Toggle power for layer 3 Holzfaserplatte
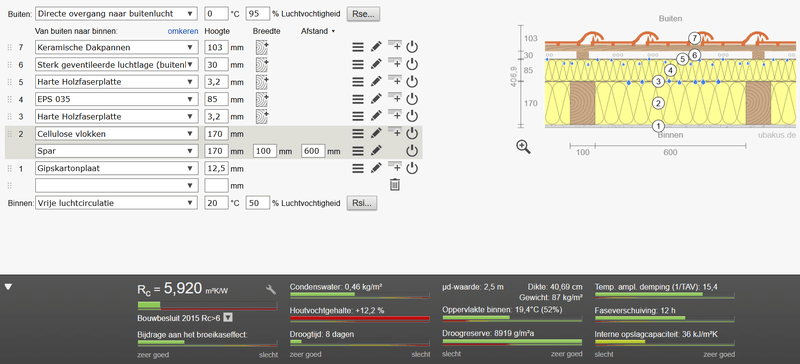The height and width of the screenshot is (364, 800). (x=412, y=116)
